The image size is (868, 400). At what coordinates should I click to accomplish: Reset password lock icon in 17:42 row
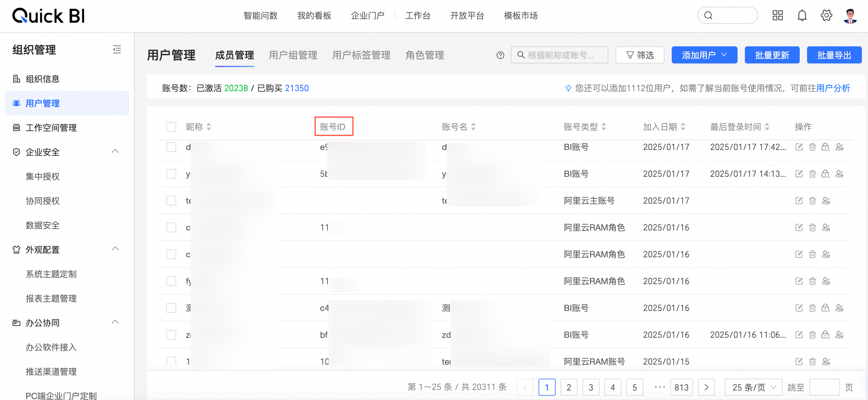825,147
